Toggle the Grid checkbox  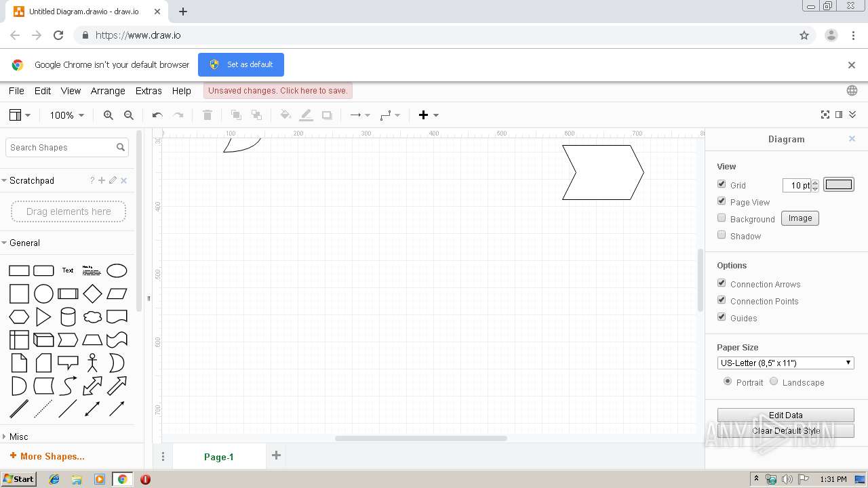click(x=722, y=184)
